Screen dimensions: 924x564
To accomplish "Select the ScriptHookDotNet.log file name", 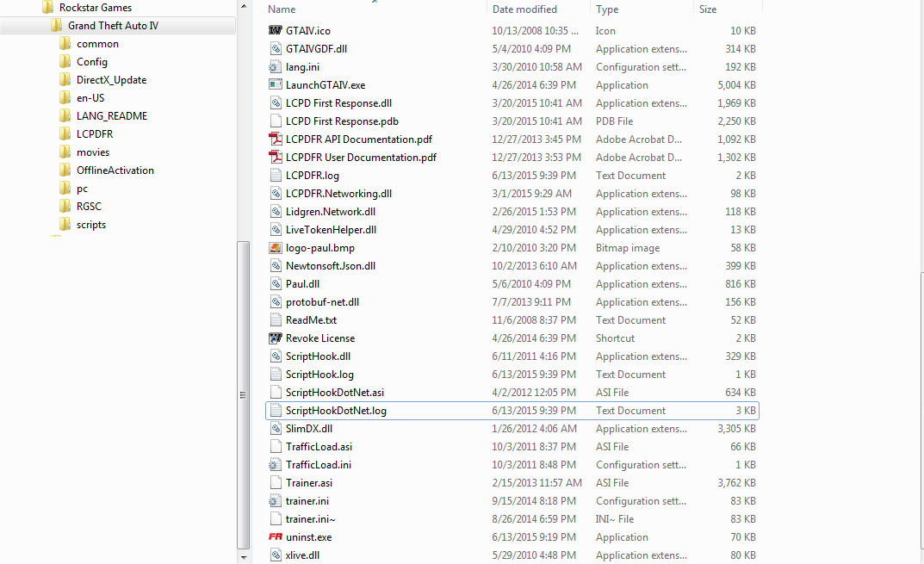I will 336,411.
